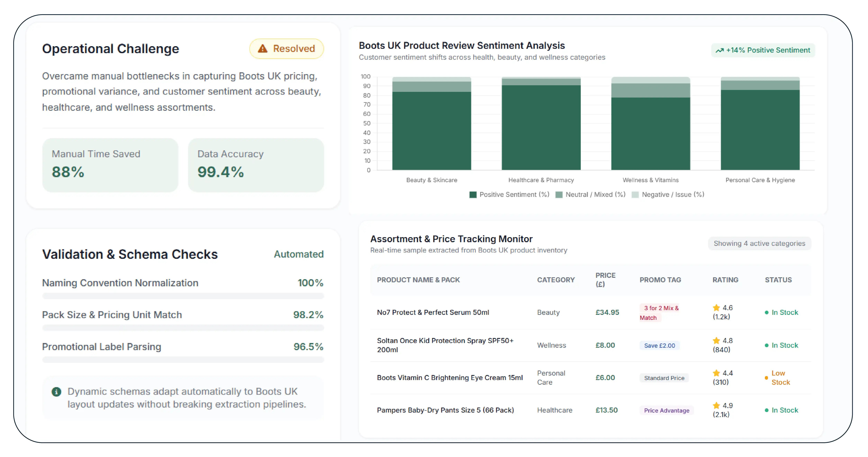
Task: Click the 'Personal Care' category cell
Action: click(x=551, y=378)
